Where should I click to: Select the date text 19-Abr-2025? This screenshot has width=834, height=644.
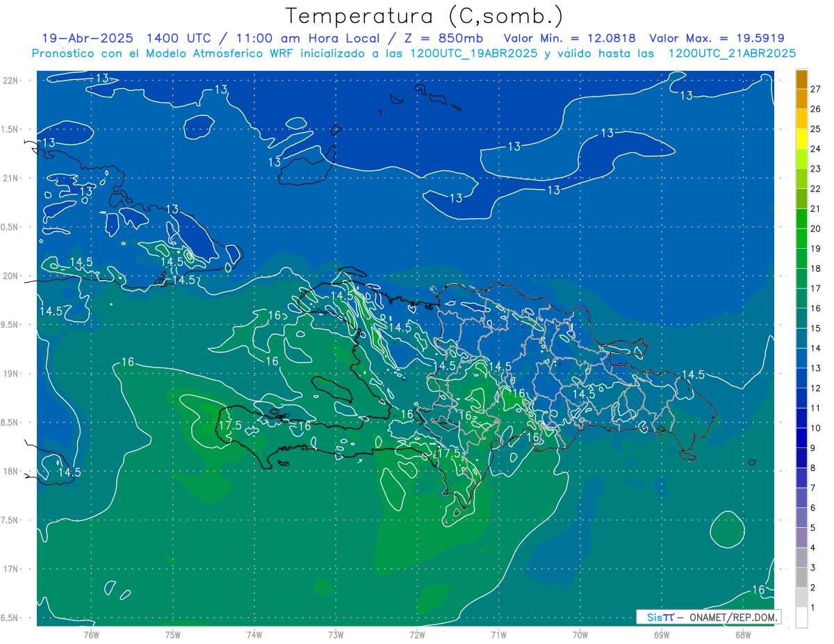click(x=87, y=38)
